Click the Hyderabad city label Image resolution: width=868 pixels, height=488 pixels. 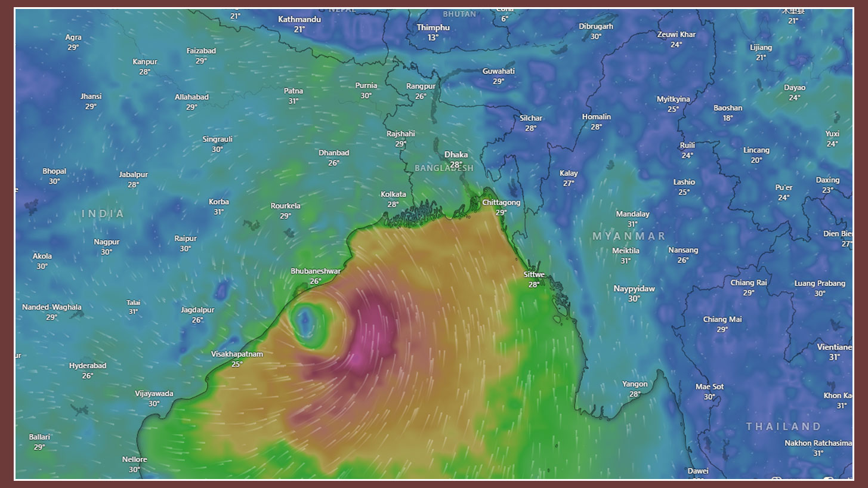coord(88,366)
